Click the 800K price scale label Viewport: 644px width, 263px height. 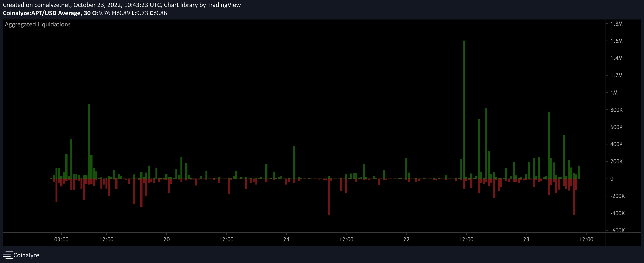tap(616, 110)
